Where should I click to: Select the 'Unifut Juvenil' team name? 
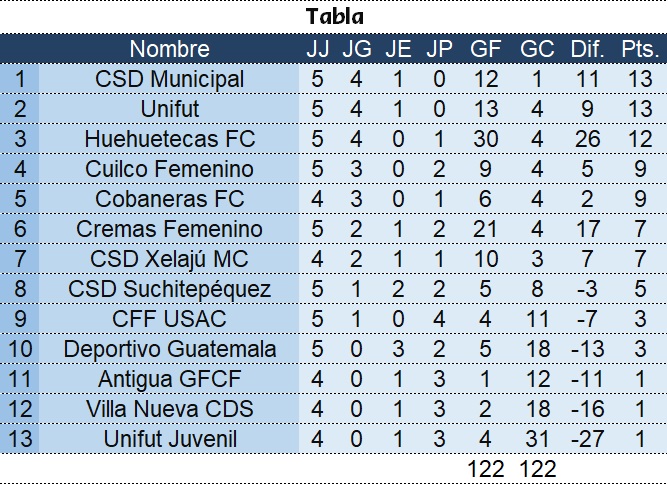[169, 439]
